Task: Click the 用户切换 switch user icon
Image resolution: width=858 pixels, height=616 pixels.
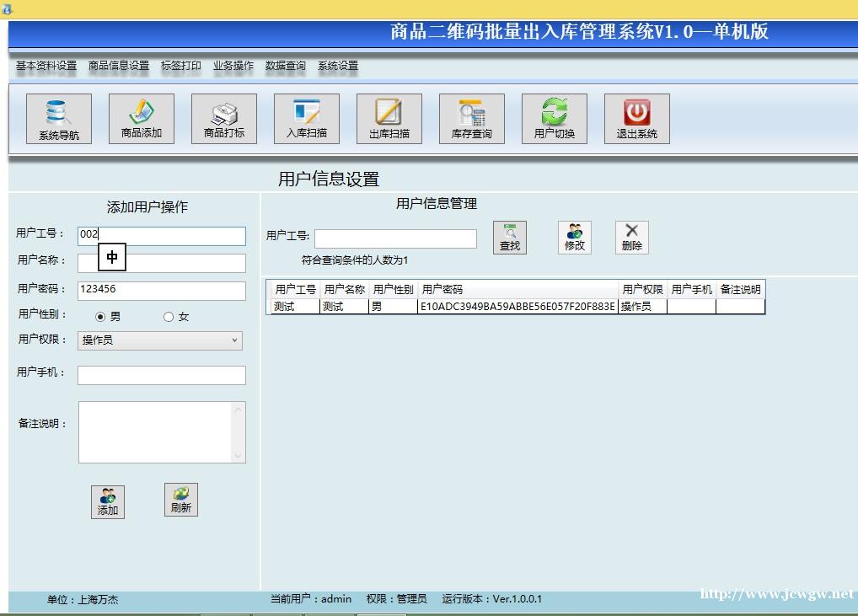Action: [554, 119]
